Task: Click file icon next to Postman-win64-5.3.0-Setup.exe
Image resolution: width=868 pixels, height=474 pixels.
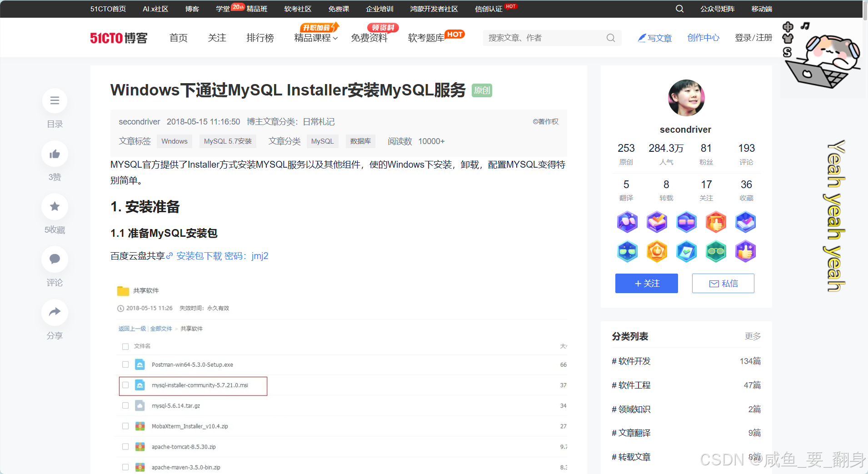Action: [140, 364]
